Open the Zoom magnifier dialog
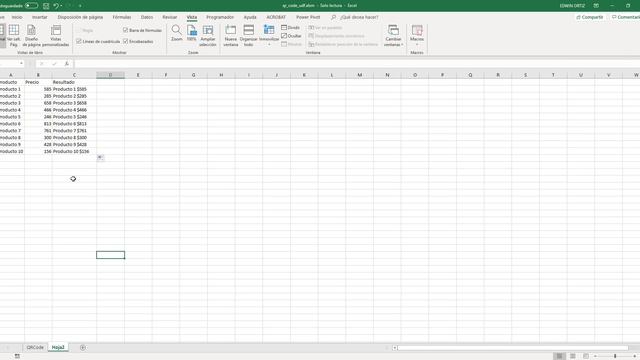This screenshot has width=640, height=360. (x=176, y=33)
